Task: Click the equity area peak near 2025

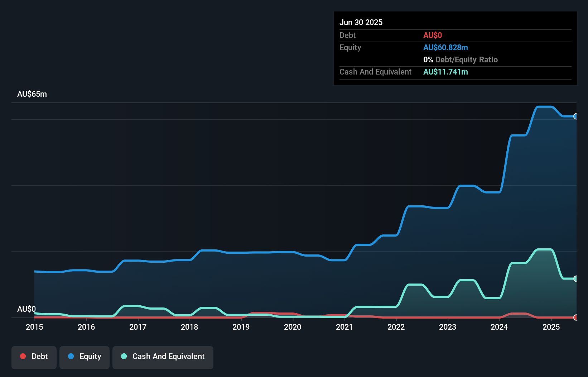Action: (x=544, y=108)
